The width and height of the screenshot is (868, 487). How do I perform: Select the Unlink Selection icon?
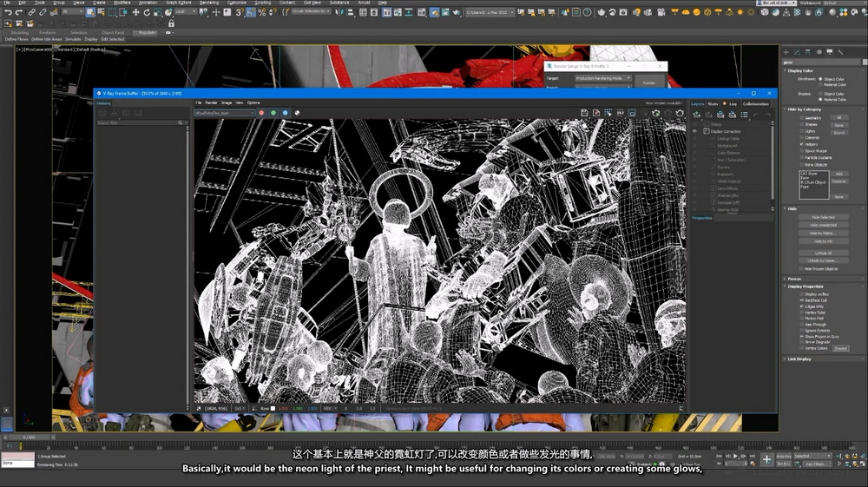[43, 12]
